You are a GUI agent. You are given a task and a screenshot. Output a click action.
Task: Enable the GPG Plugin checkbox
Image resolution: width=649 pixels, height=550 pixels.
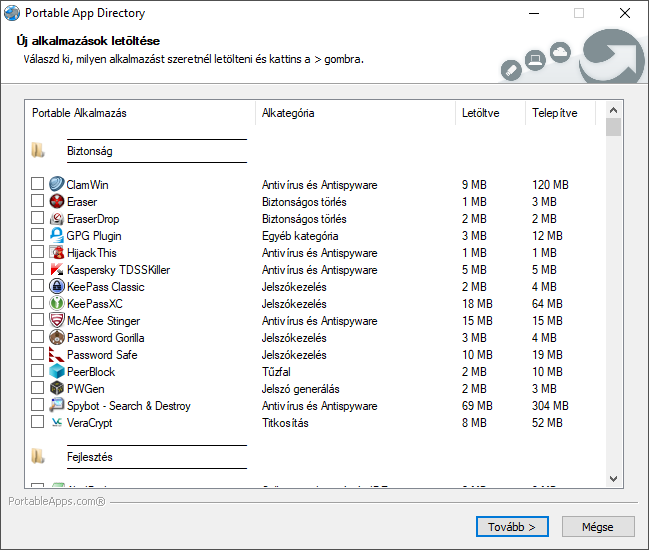click(x=37, y=234)
